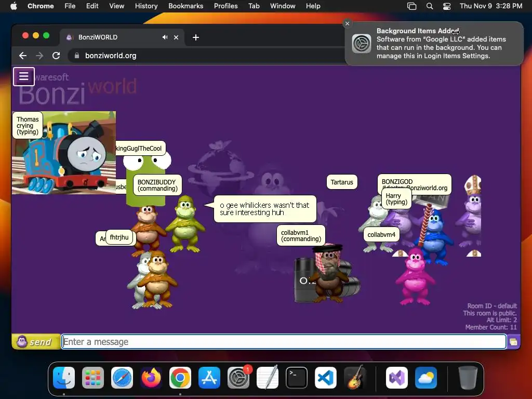Open Stage Manager from the menu bar

[x=411, y=6]
